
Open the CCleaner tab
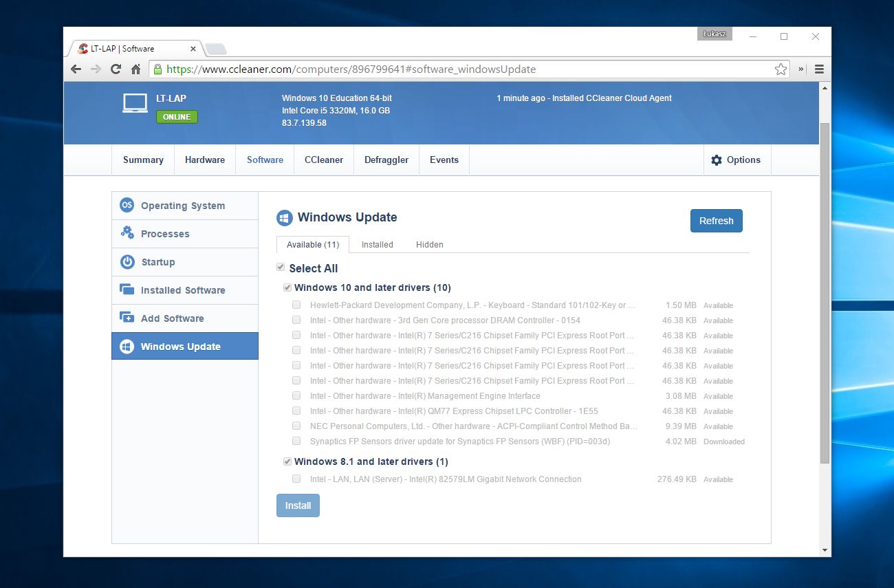pyautogui.click(x=324, y=160)
